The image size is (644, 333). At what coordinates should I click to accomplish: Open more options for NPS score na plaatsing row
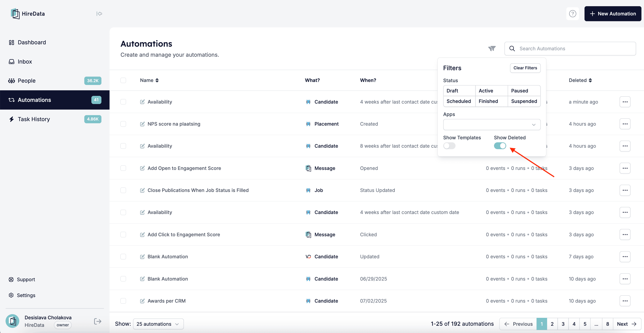[625, 124]
